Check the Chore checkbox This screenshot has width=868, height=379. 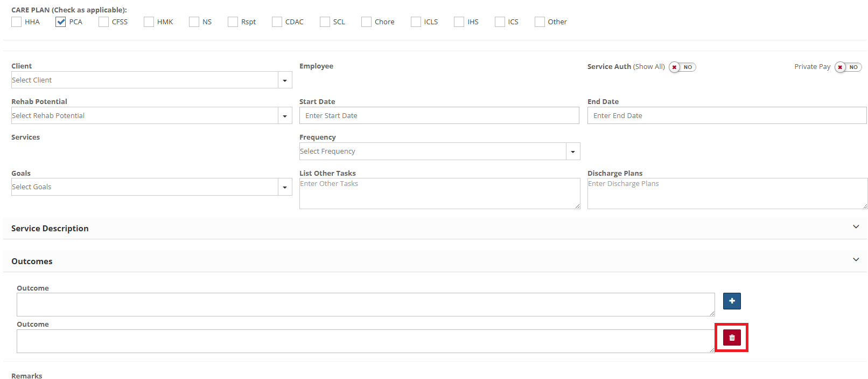pos(367,22)
